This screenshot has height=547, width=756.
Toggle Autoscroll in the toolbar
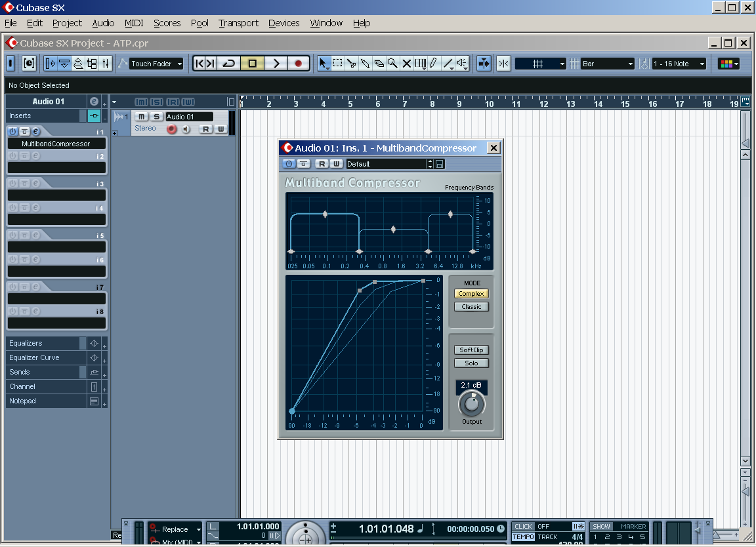pyautogui.click(x=484, y=64)
